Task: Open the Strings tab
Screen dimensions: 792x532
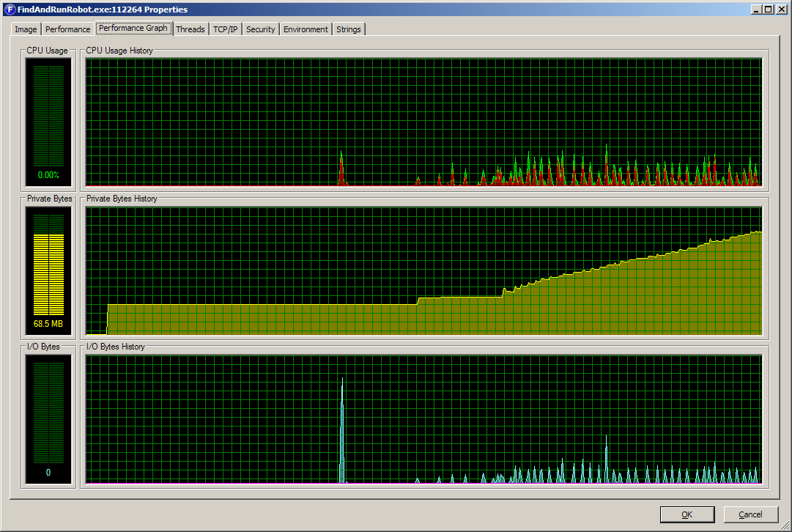Action: tap(348, 29)
